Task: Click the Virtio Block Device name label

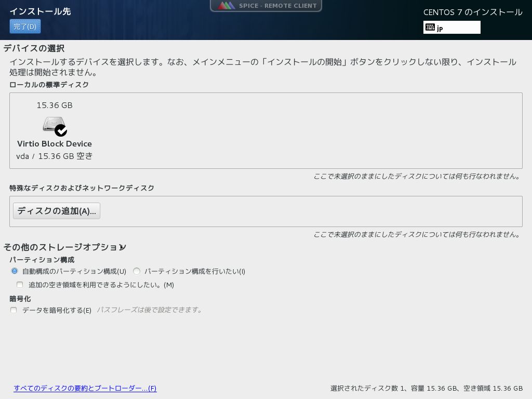Action: (55, 143)
